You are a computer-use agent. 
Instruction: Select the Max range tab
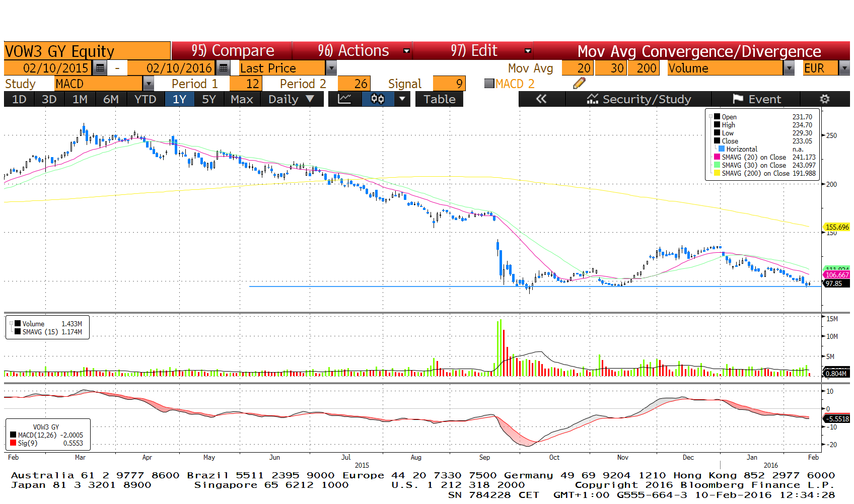pos(242,99)
